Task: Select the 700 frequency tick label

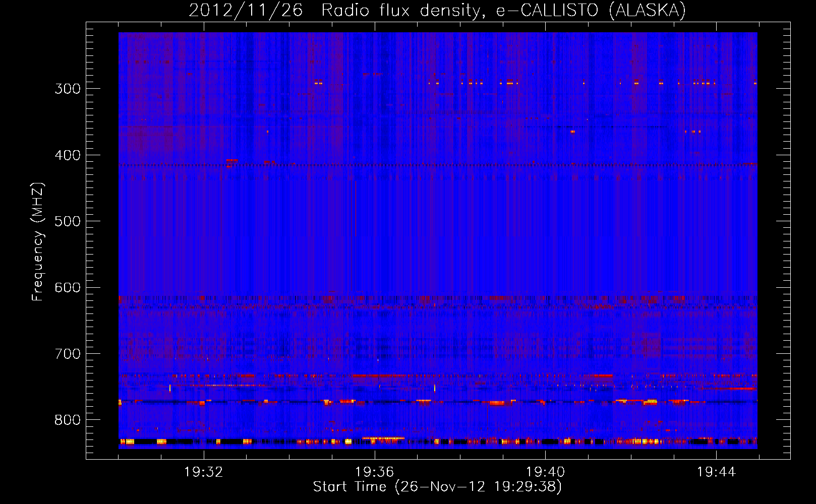Action: (x=68, y=354)
